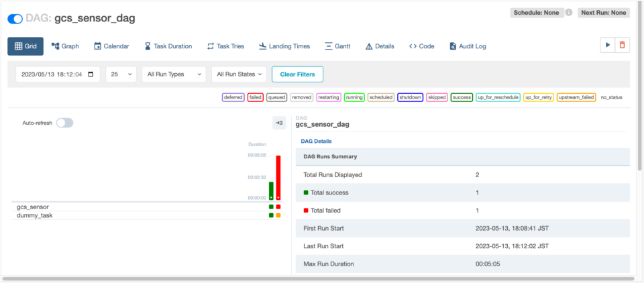The image size is (644, 283).
Task: Open the All Run States dropdown
Action: pos(239,74)
